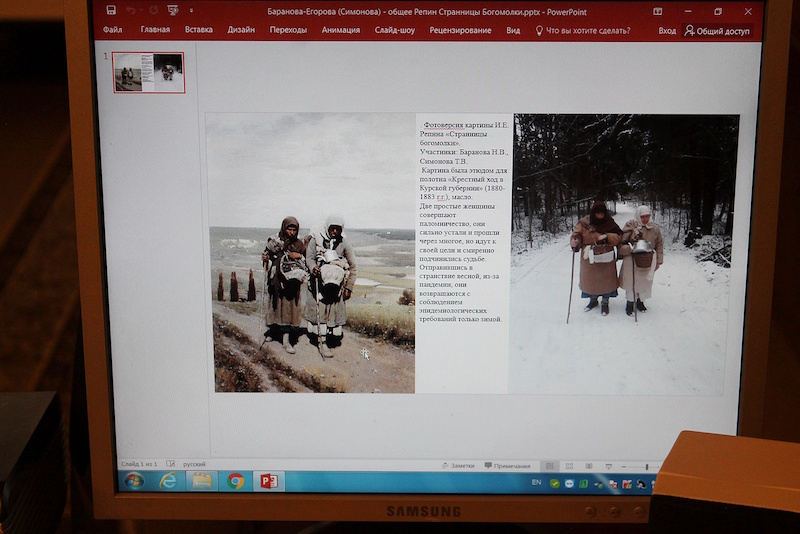Click the slide text box beginning 'Фотоверсия картины'
800x534 pixels.
click(463, 222)
